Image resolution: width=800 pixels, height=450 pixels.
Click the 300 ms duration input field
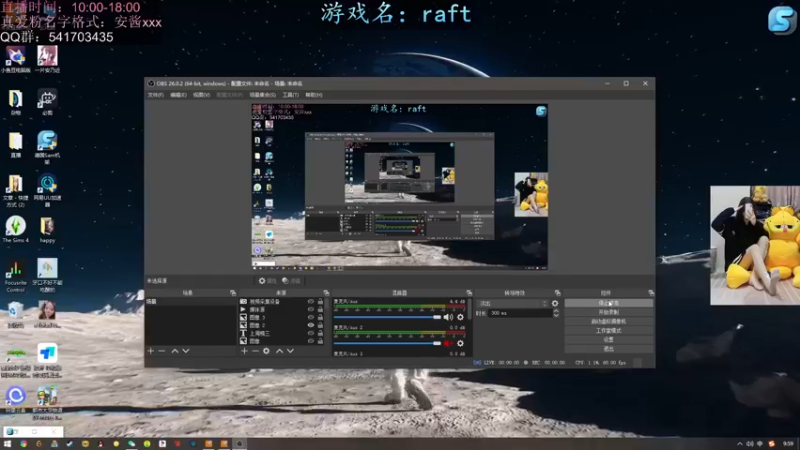pyautogui.click(x=520, y=313)
